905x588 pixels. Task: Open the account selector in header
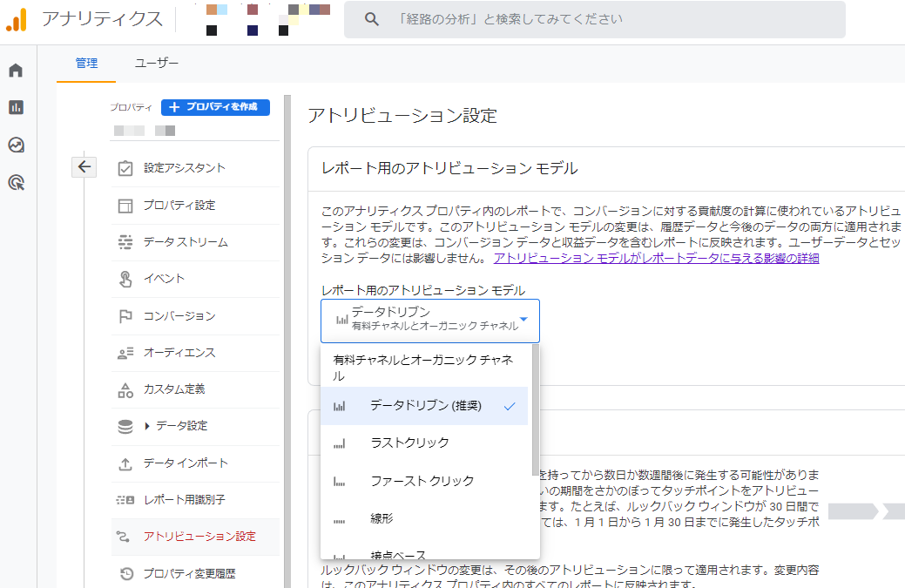coord(267,20)
